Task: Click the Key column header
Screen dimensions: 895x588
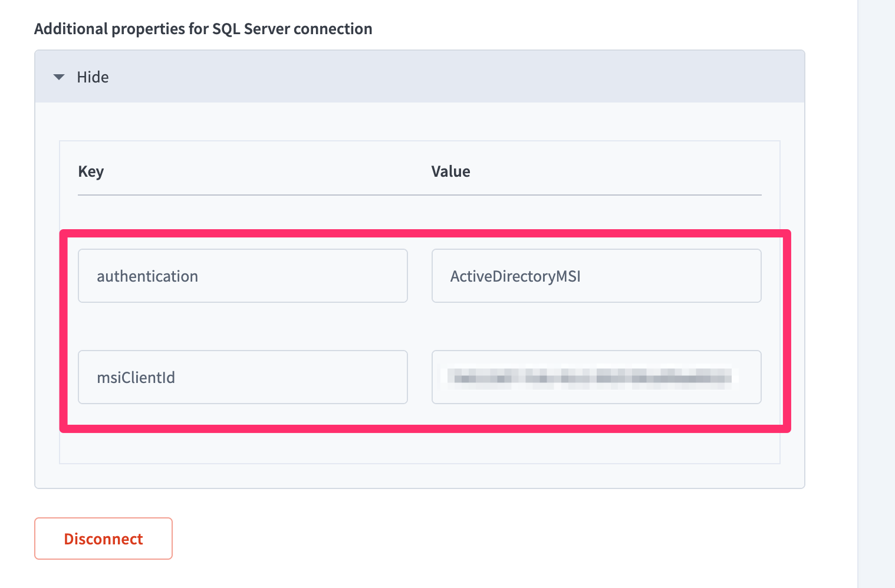Action: [91, 171]
